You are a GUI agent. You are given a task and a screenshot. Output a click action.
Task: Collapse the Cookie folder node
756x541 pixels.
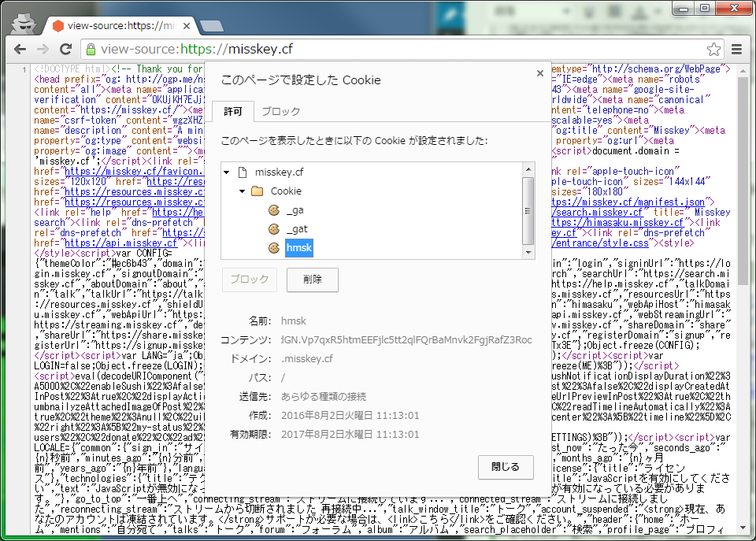coord(242,191)
